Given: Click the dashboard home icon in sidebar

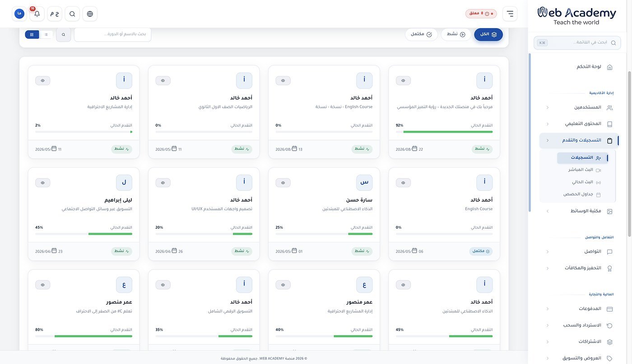Looking at the screenshot, I should [x=609, y=67].
